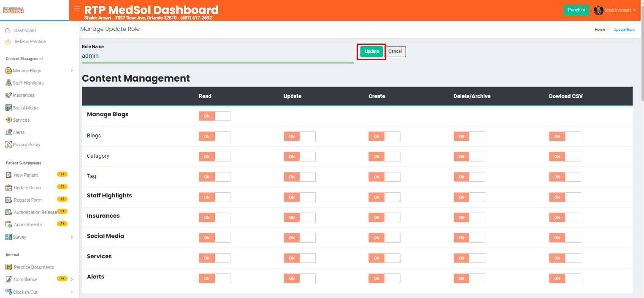Click the Clock In/Out sidebar icon

tap(8, 292)
